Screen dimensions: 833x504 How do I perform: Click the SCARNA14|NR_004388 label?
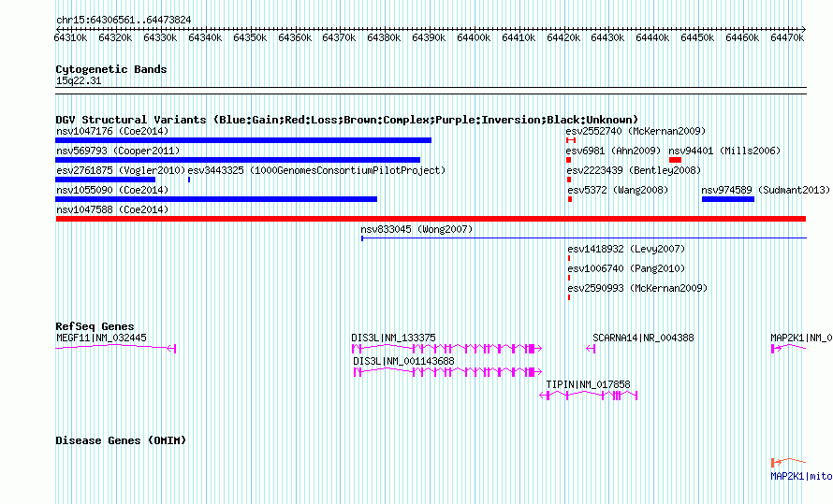643,338
